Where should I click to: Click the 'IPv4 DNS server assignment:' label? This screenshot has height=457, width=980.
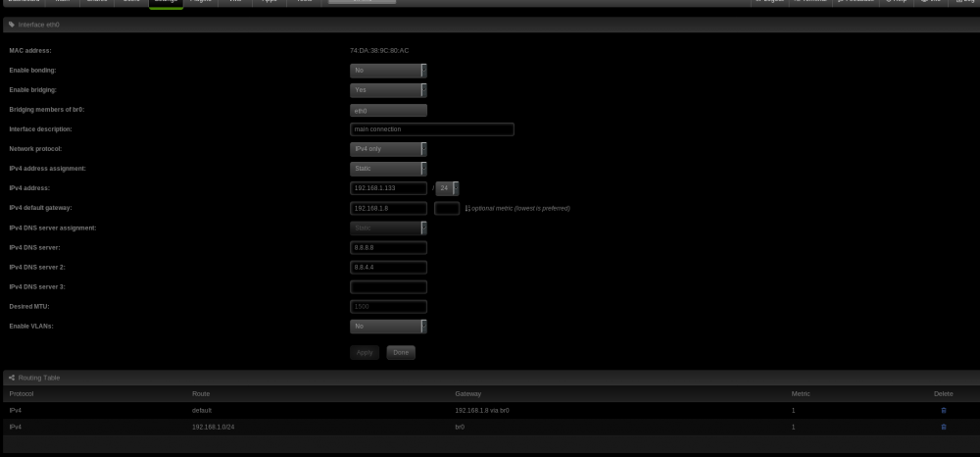pos(53,228)
